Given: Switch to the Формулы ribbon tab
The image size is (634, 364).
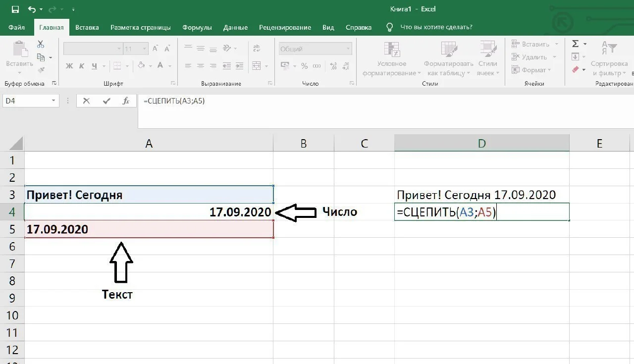Looking at the screenshot, I should [x=197, y=27].
